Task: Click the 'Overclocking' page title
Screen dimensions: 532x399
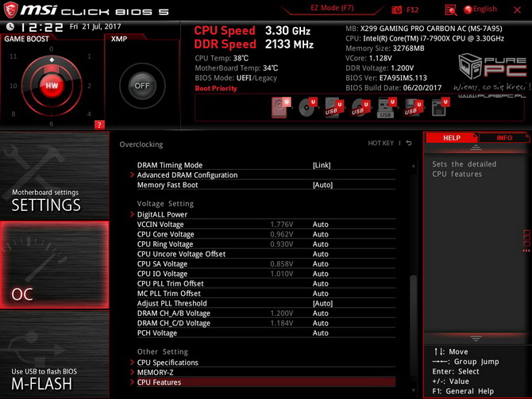Action: click(x=141, y=144)
